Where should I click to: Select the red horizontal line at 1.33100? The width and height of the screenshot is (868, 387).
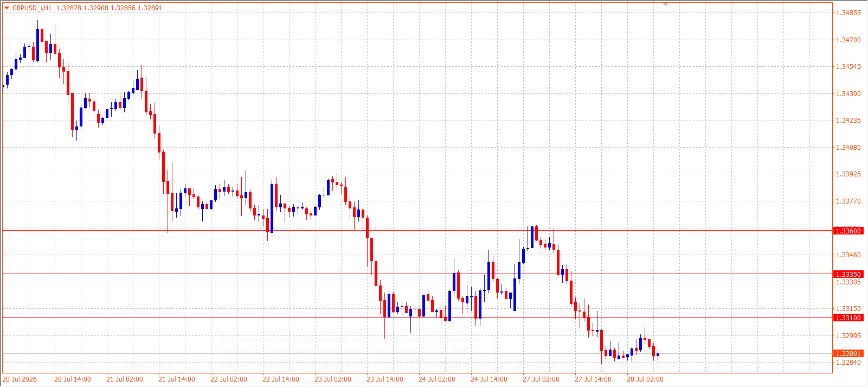click(x=417, y=318)
